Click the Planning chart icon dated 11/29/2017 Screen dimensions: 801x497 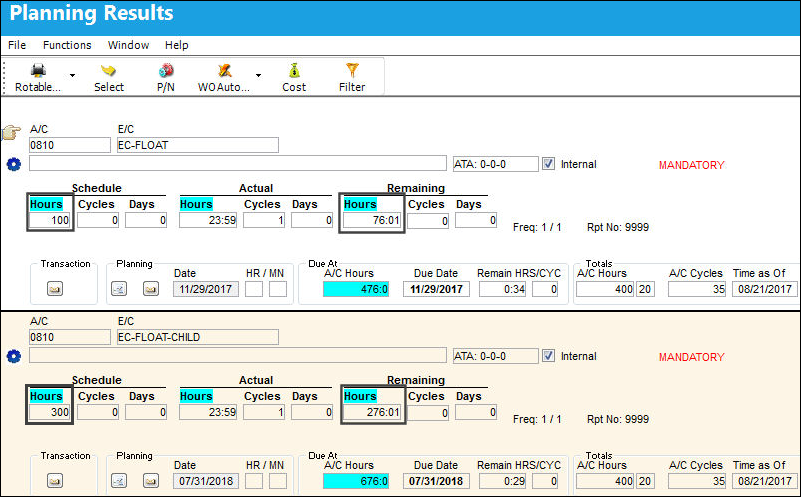click(x=119, y=289)
